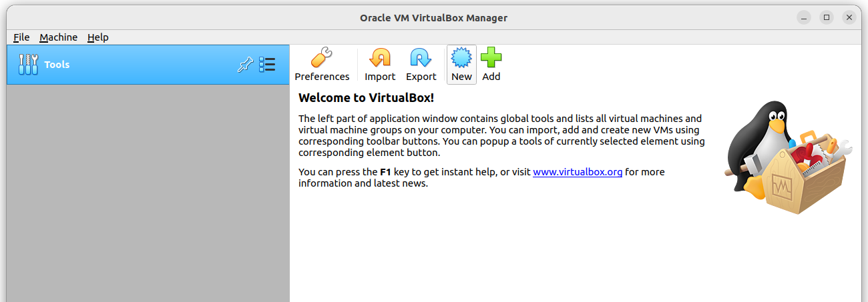The height and width of the screenshot is (302, 868).
Task: Maximize the VirtualBox Manager window
Action: pyautogui.click(x=827, y=17)
